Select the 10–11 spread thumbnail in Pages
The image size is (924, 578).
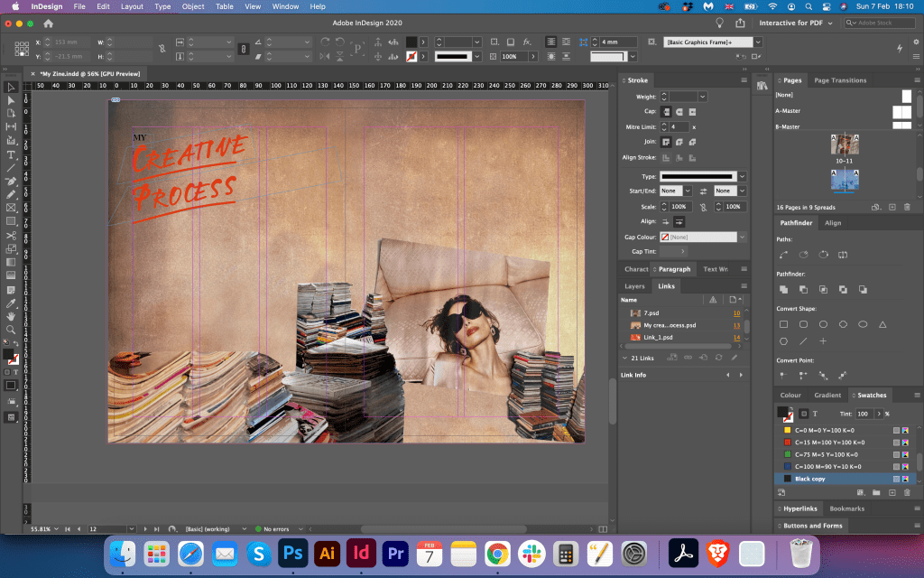pyautogui.click(x=845, y=144)
